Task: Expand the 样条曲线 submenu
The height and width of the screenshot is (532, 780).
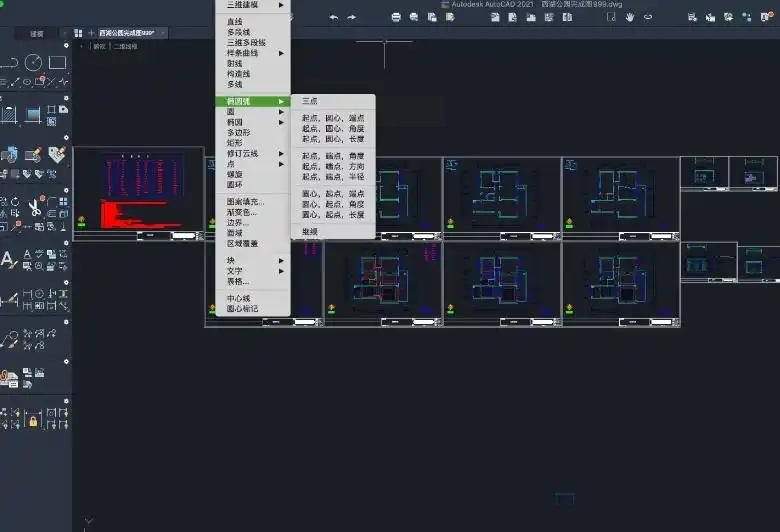Action: [253, 53]
